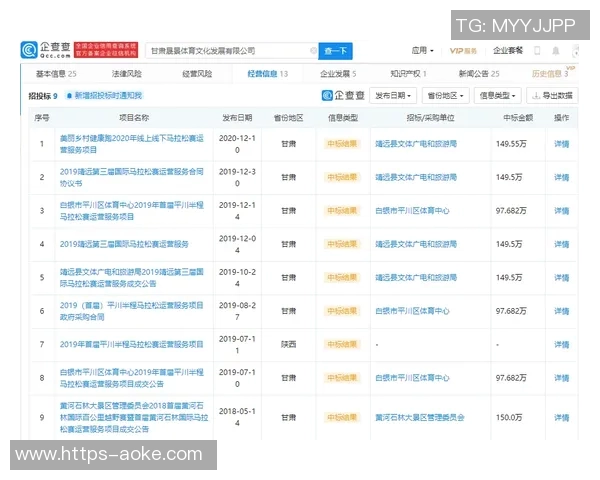Open row 3 project 白银市平川区体育中心2019年首届平川半程
600x480 pixels.
[x=132, y=211]
